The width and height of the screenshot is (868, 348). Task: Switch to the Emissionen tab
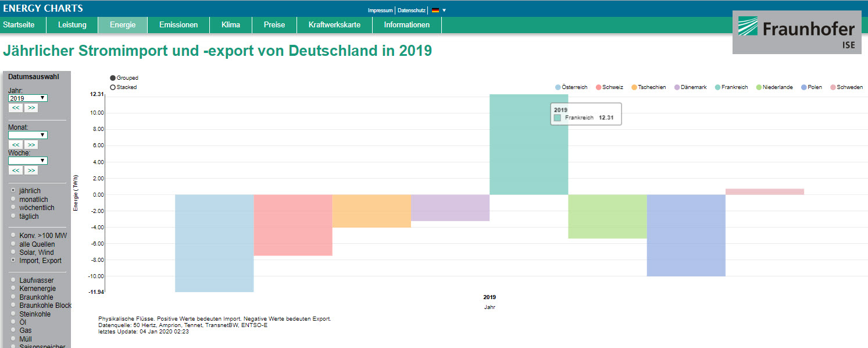178,25
